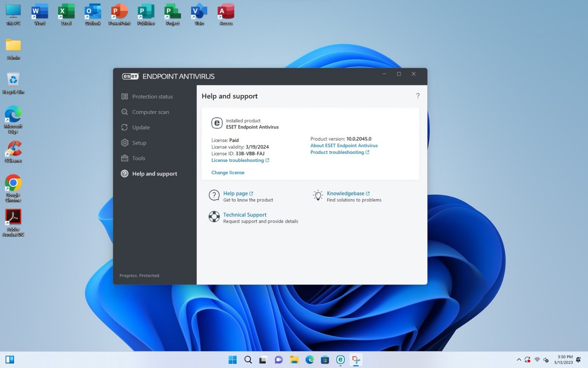
Task: Click the license validity date 3/19/2024
Action: (257, 147)
